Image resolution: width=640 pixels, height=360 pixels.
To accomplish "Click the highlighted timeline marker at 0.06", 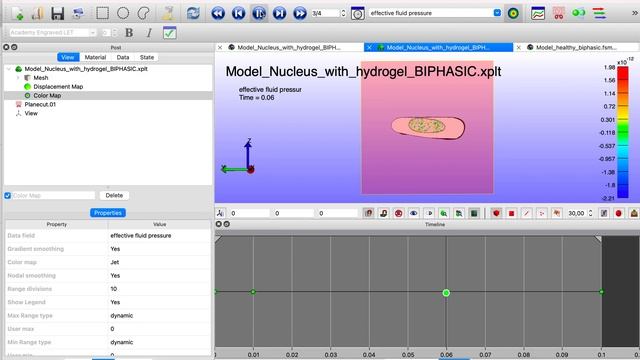I will pyautogui.click(x=446, y=293).
